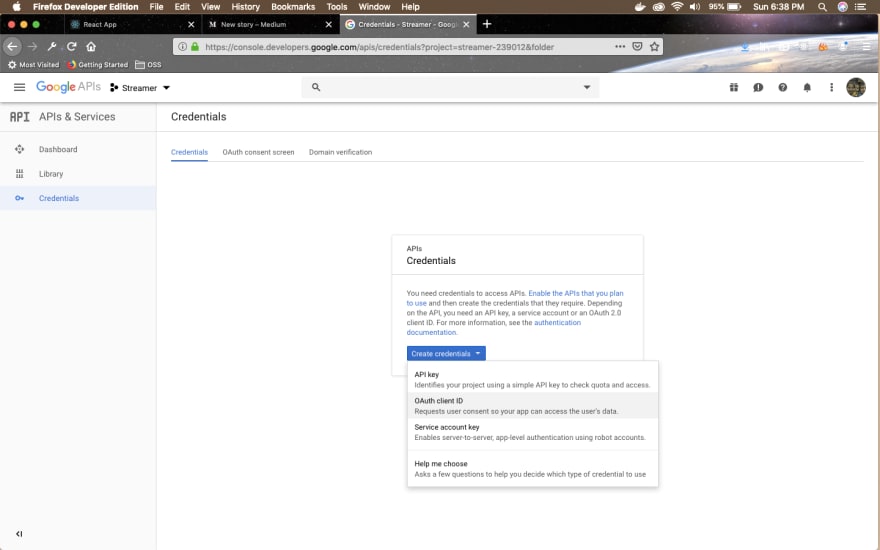Open Spotlight search in menu bar

pos(822,7)
